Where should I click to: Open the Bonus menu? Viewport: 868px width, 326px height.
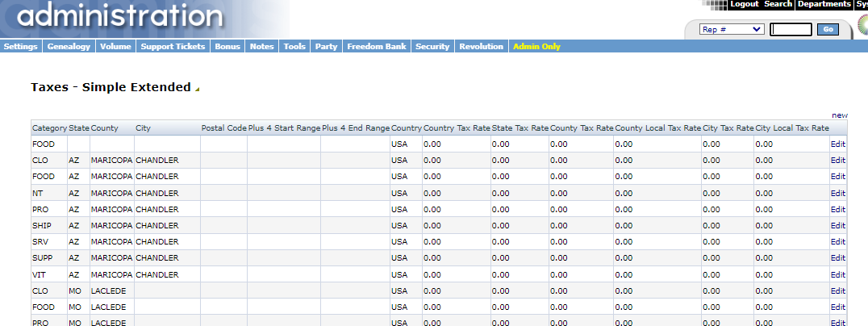pos(227,47)
